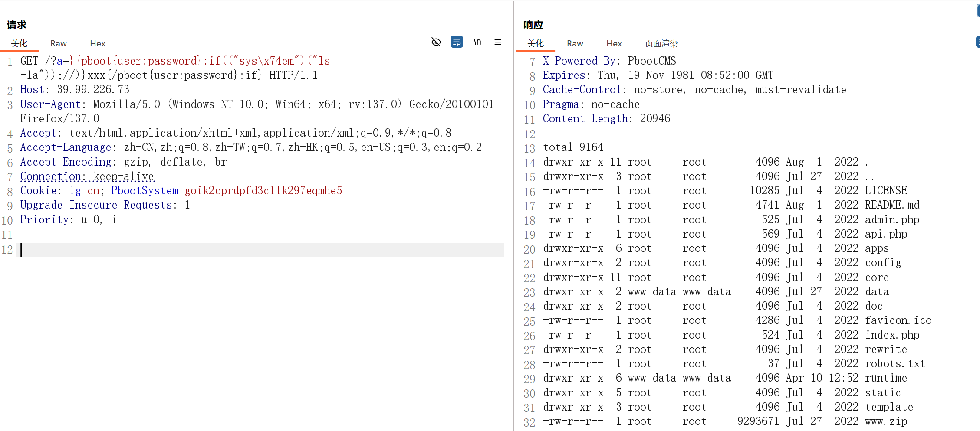Click the apps directory entry

(x=877, y=248)
